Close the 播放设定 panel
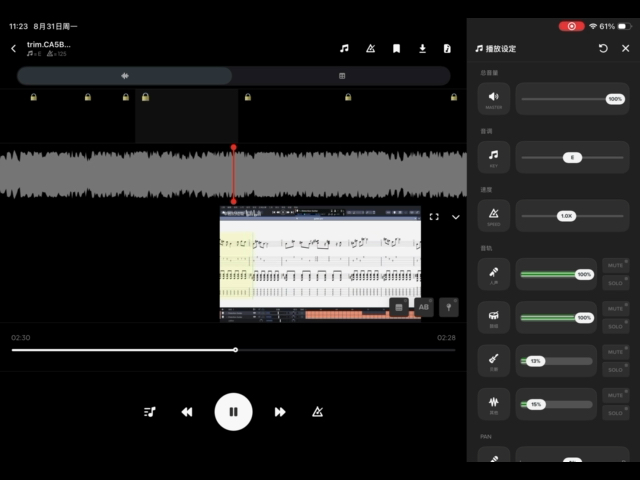The width and height of the screenshot is (640, 480). [626, 49]
